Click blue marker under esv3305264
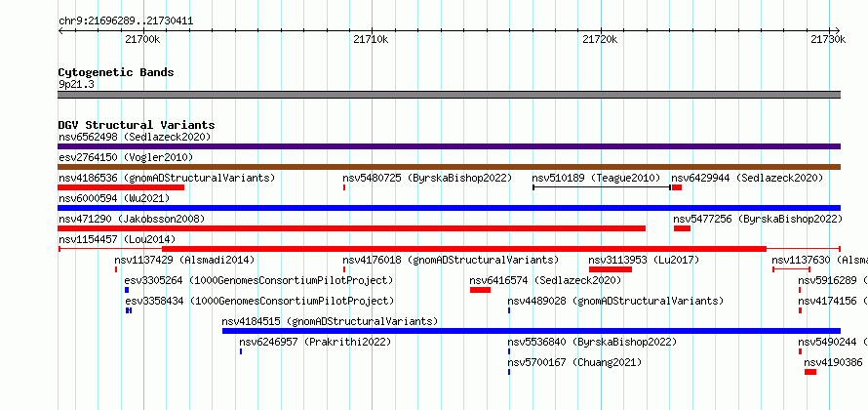This screenshot has width=868, height=410. click(127, 290)
